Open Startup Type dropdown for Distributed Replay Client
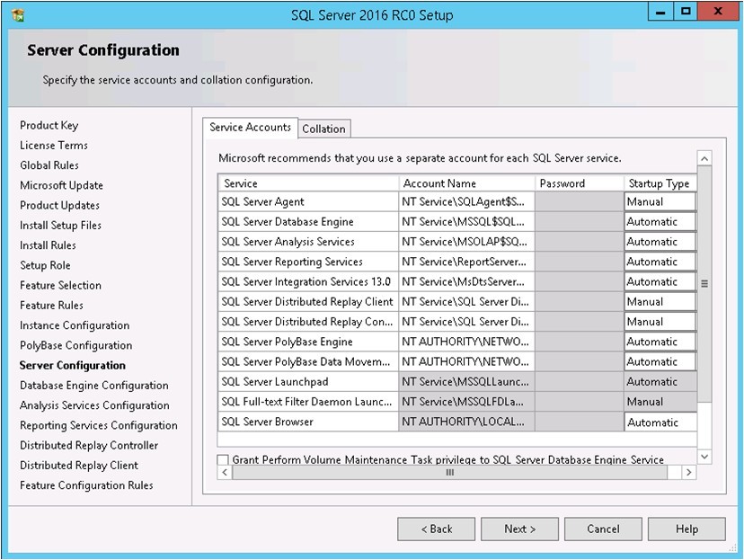 pos(660,302)
